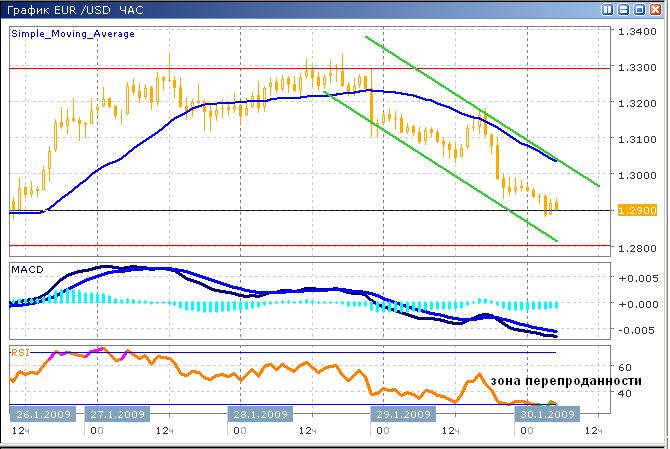Click the 1.3300 price axis label
The image size is (670, 449).
637,68
